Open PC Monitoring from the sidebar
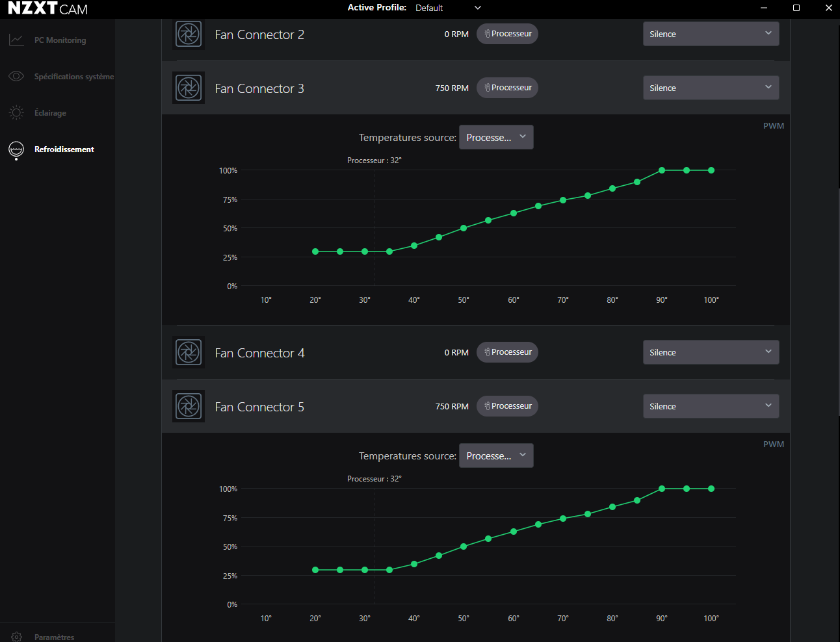 tap(60, 40)
